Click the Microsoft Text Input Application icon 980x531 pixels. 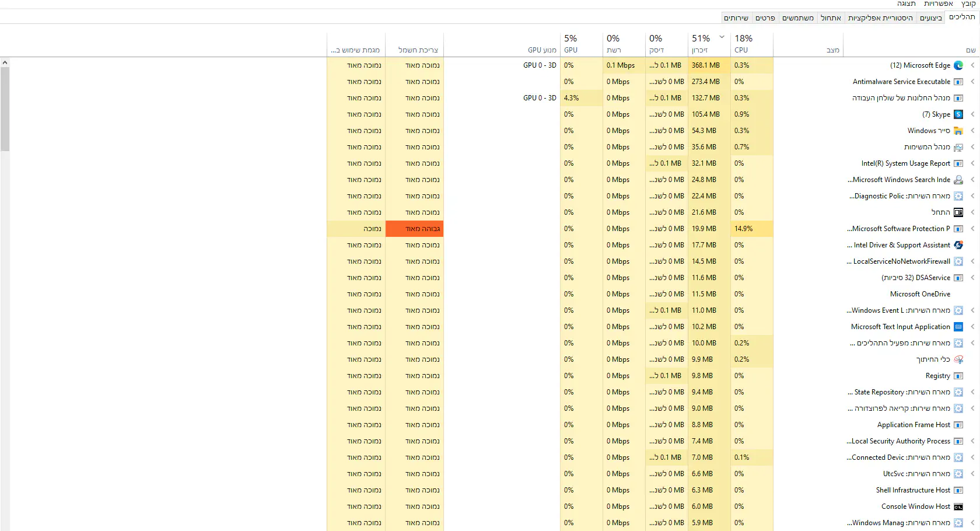pos(958,327)
